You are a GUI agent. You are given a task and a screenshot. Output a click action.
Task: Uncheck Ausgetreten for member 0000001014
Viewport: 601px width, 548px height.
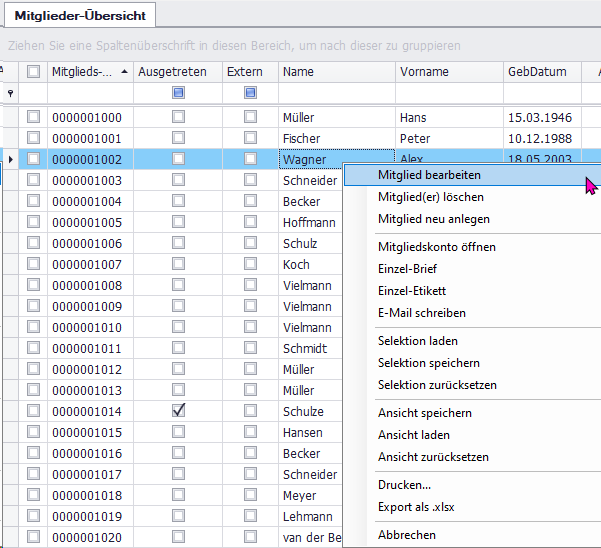point(178,411)
